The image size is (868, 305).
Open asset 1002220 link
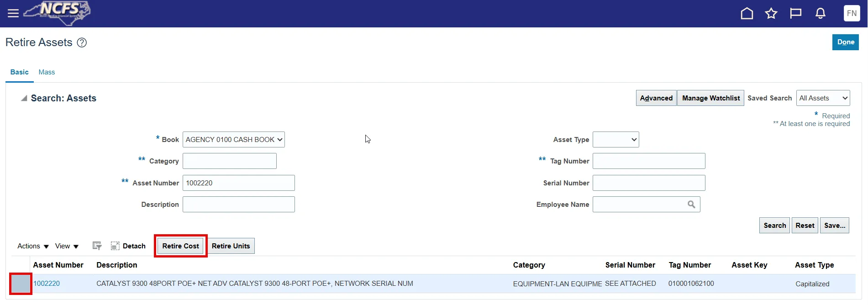click(47, 283)
